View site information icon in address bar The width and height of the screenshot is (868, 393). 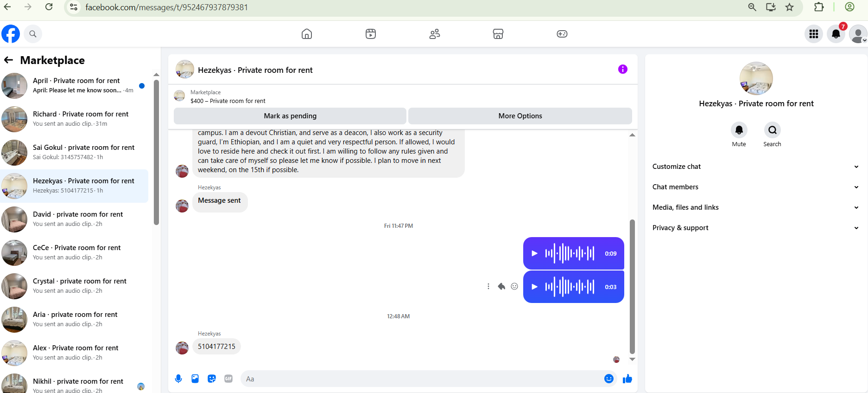74,7
